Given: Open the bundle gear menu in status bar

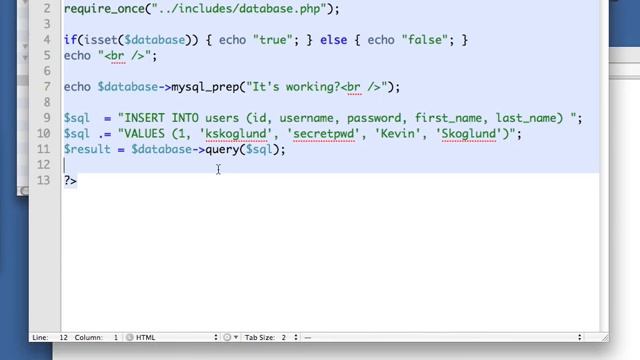Looking at the screenshot, I should coord(231,338).
